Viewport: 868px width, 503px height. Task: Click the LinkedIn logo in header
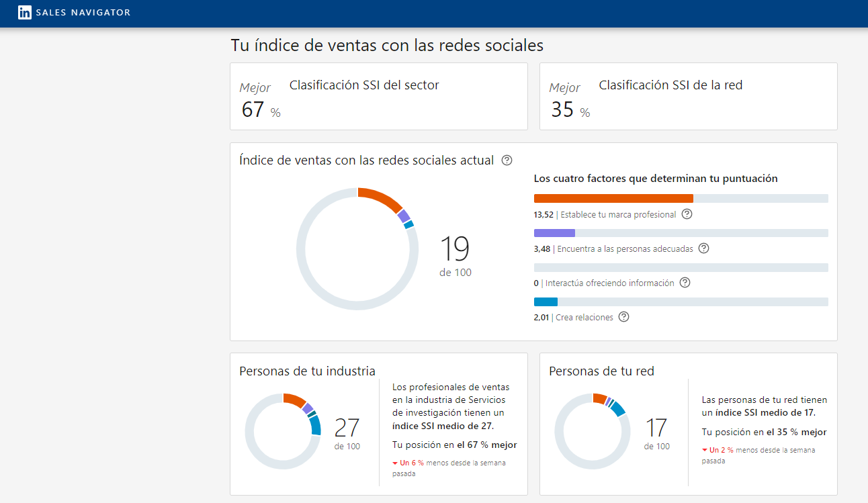click(x=25, y=12)
